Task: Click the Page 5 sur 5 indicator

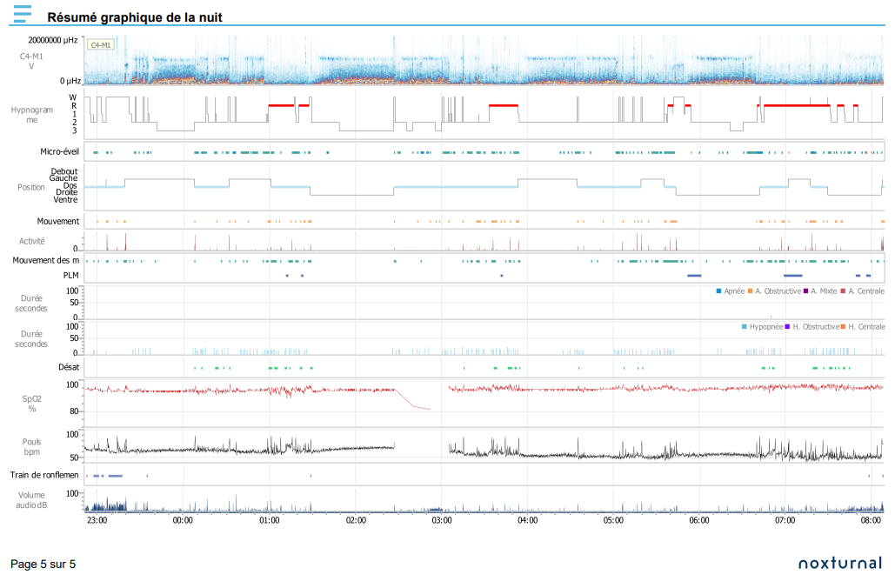Action: [x=43, y=564]
